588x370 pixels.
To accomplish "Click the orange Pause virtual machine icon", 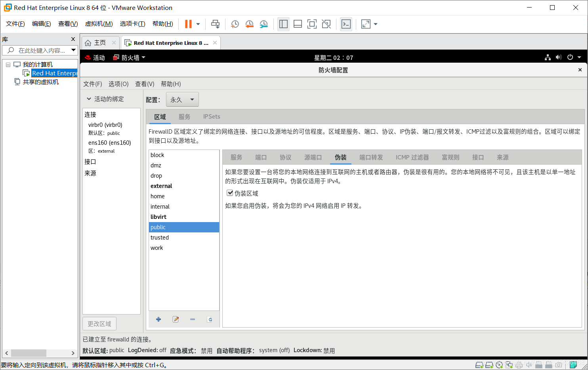I will pos(188,24).
